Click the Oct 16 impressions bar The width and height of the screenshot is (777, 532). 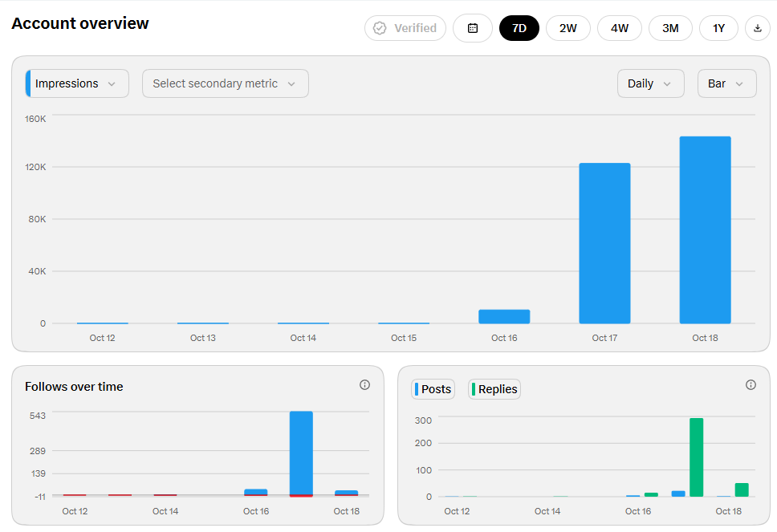pos(504,316)
